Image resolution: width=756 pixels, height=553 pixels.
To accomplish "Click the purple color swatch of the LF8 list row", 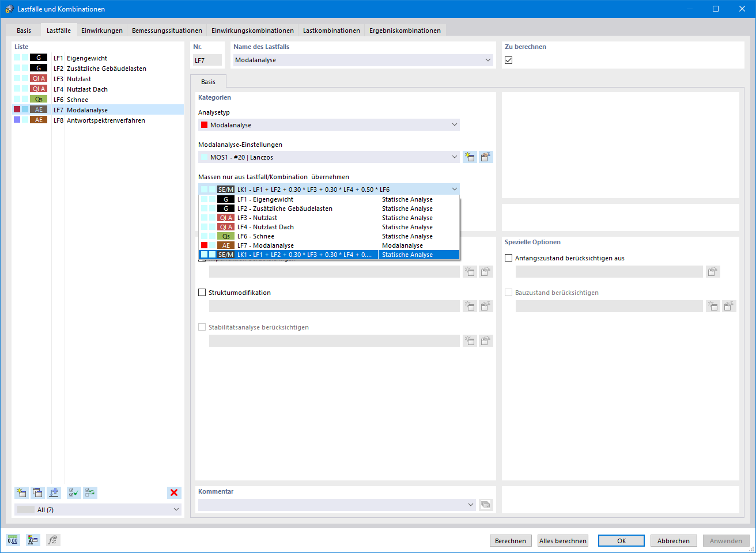I will [17, 120].
